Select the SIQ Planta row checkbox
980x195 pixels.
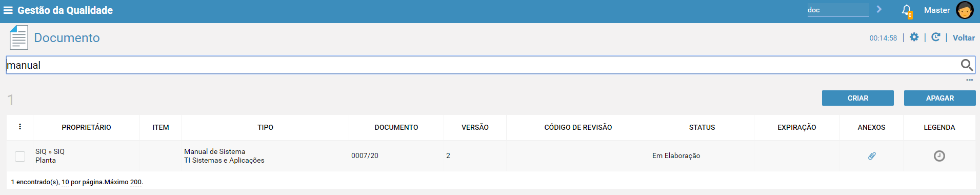20,157
